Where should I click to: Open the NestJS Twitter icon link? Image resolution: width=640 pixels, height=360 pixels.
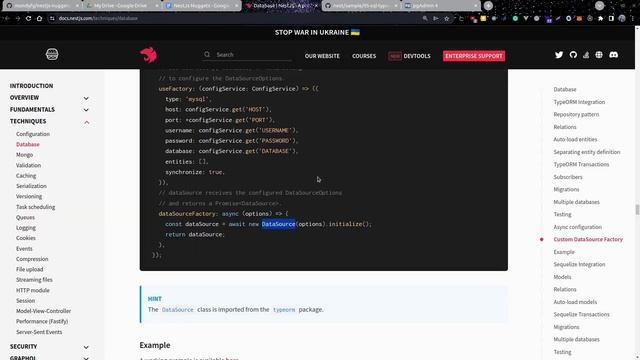click(x=559, y=55)
